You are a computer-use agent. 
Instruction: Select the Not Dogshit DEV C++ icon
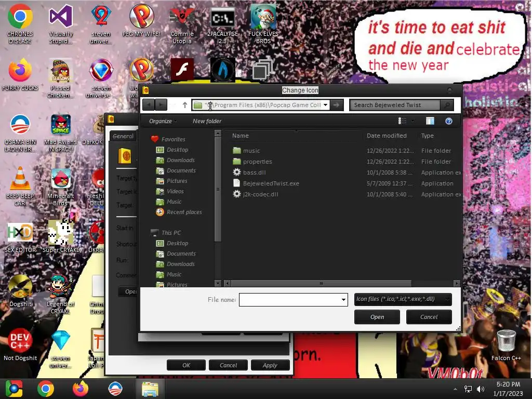point(20,344)
